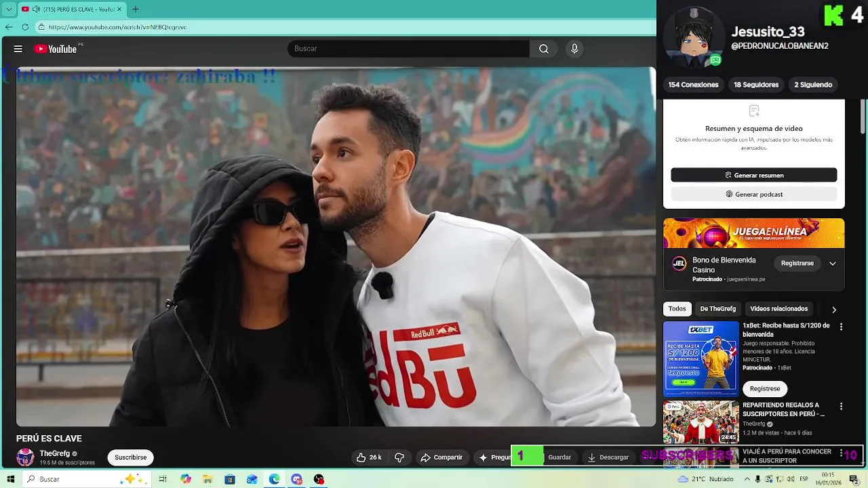
Task: Dislike the video with thumbs down
Action: [399, 457]
